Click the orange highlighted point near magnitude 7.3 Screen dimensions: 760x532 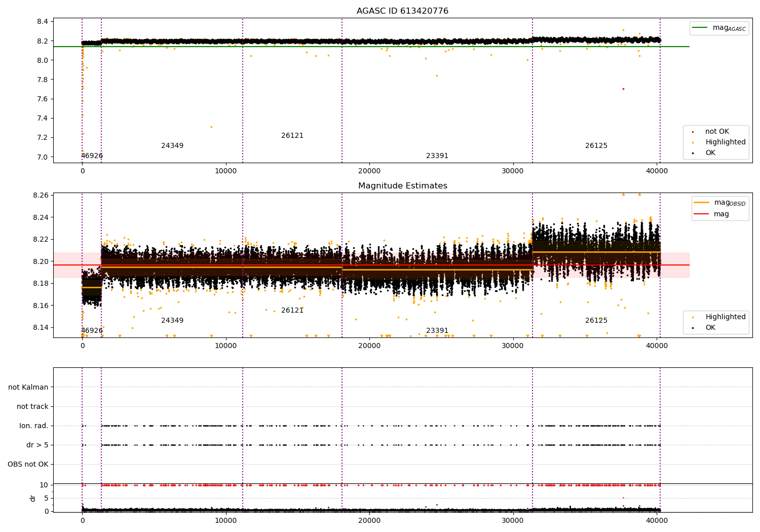point(211,127)
